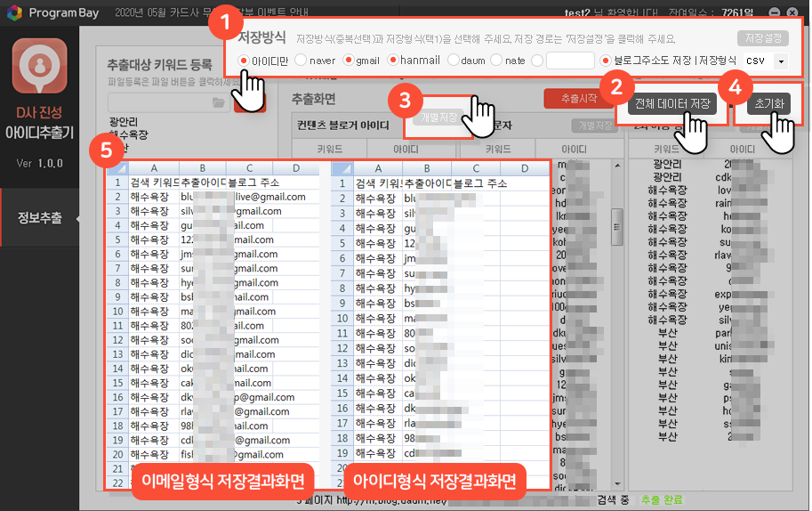Image resolution: width=812 pixels, height=511 pixels.
Task: Select the 아이디만 radio option
Action: point(245,61)
